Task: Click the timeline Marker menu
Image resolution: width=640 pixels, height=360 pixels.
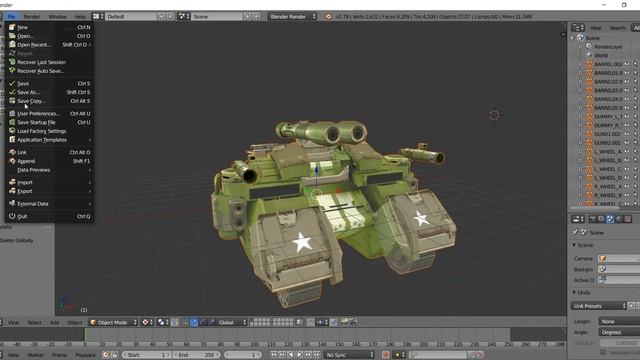Action: (36, 355)
